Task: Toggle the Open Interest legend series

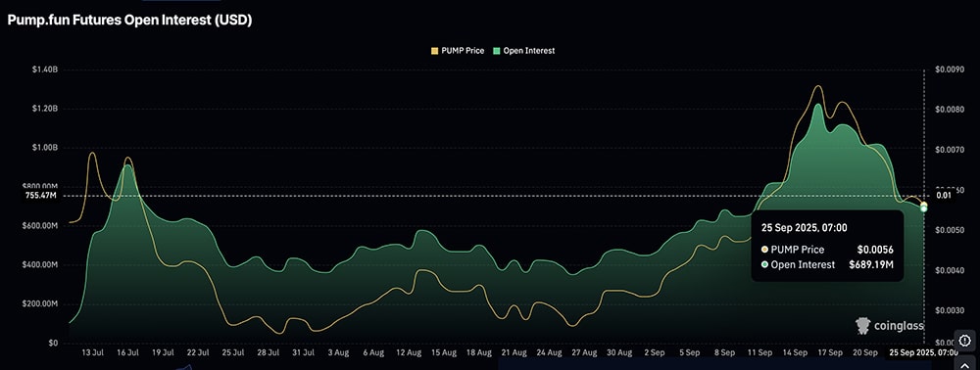Action: pos(523,51)
